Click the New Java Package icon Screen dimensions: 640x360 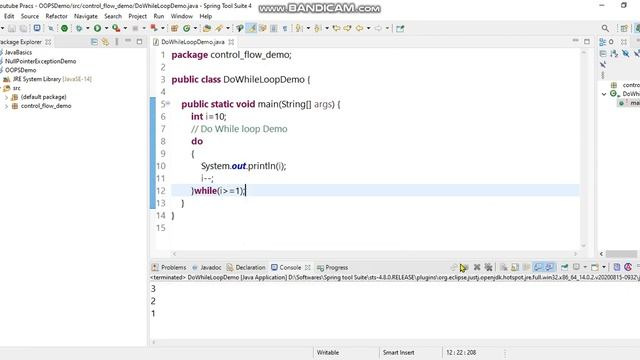pos(174,28)
